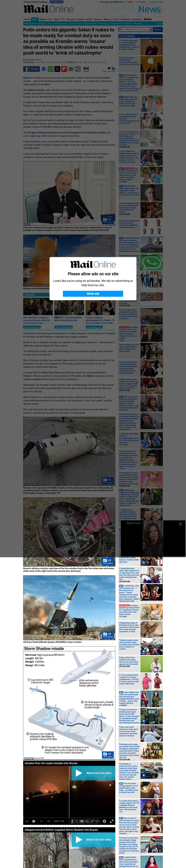Get the video embed code
The width and height of the screenshot is (186, 868).
(97, 821)
